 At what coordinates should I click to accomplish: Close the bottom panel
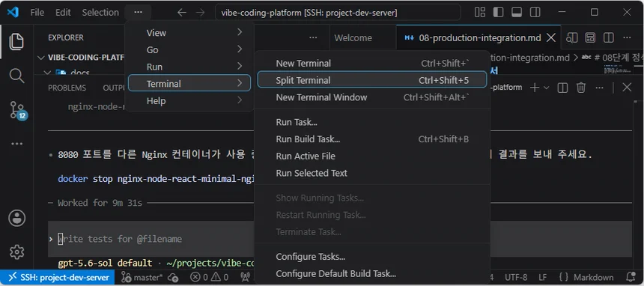coord(627,88)
